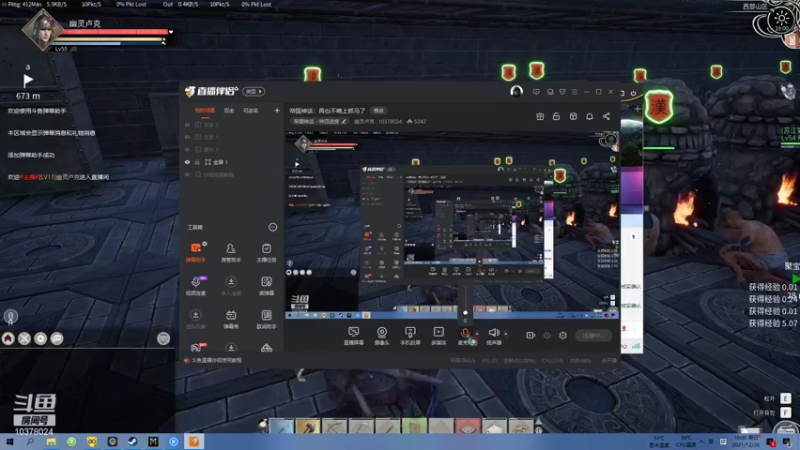Expand the microphone options arrow
The height and width of the screenshot is (450, 800).
click(477, 334)
